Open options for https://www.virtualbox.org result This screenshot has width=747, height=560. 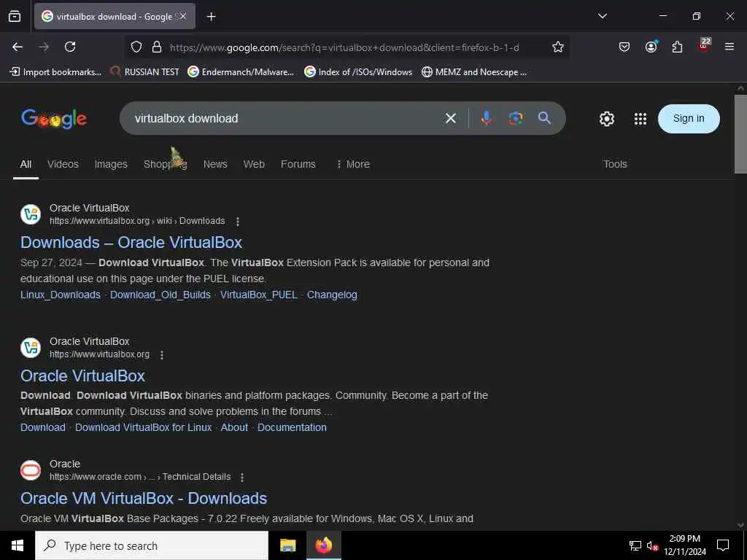coord(162,355)
